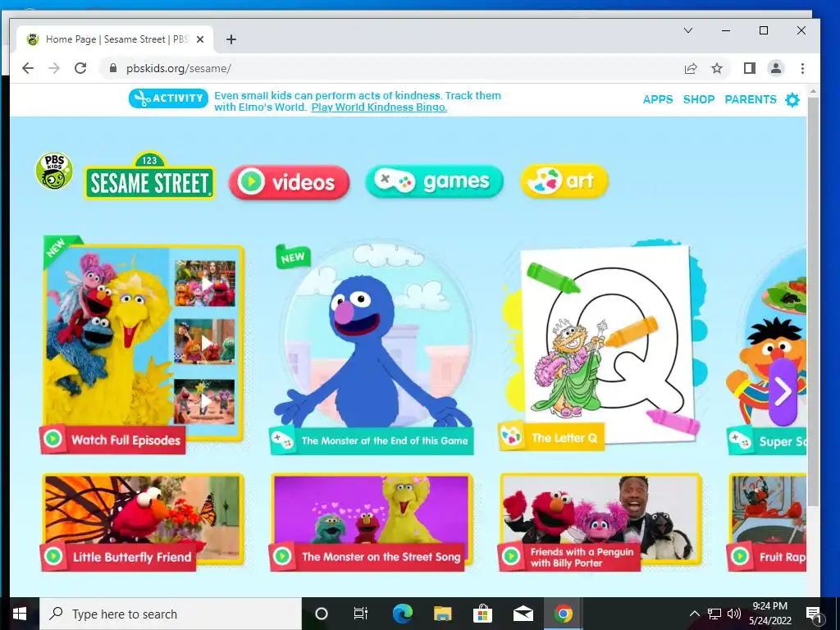Bookmark this tab with the star
Image resolution: width=840 pixels, height=630 pixels.
717,69
